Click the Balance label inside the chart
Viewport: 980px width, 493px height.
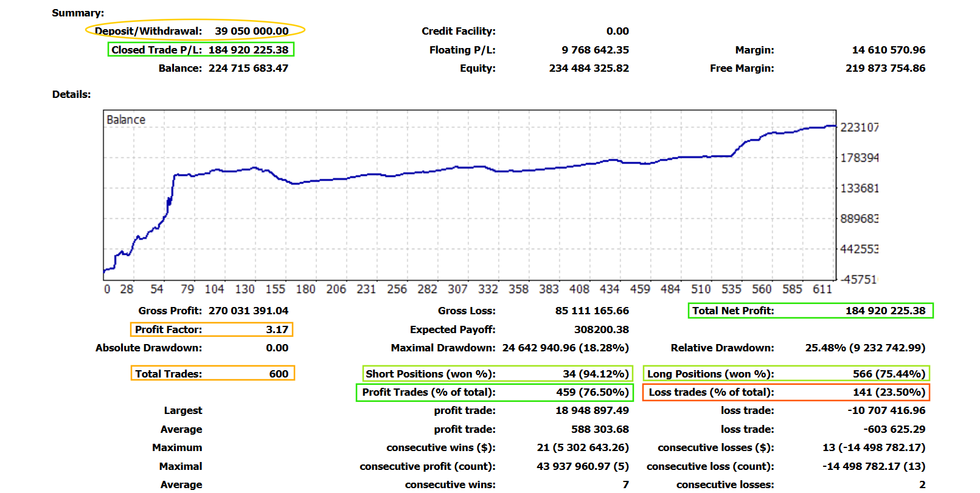[126, 120]
